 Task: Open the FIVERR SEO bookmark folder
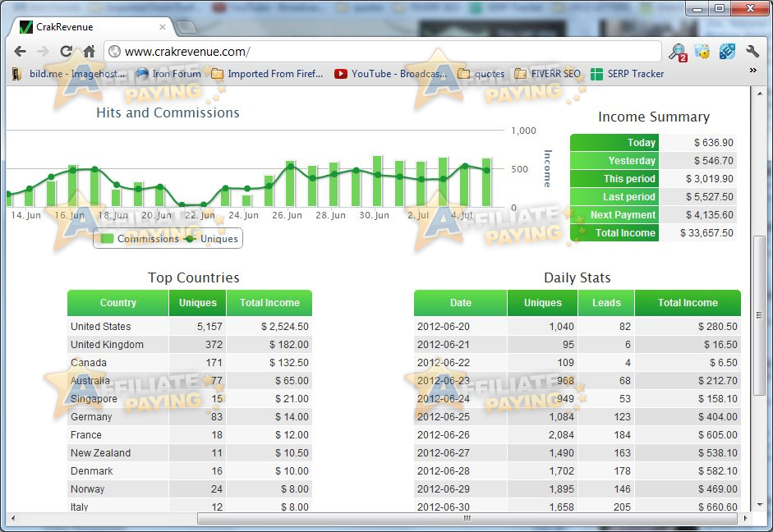(x=547, y=74)
